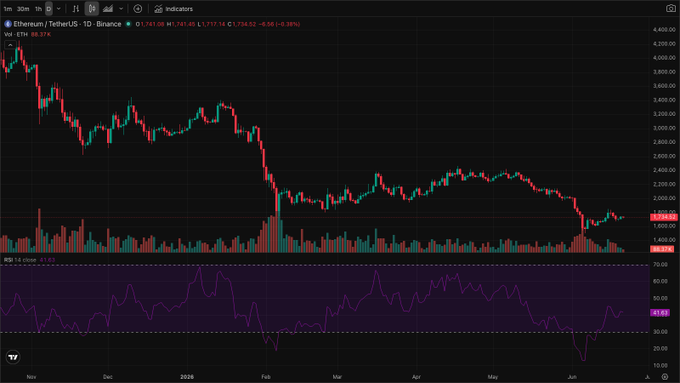Take a chart snapshot with the camera icon

[670, 9]
